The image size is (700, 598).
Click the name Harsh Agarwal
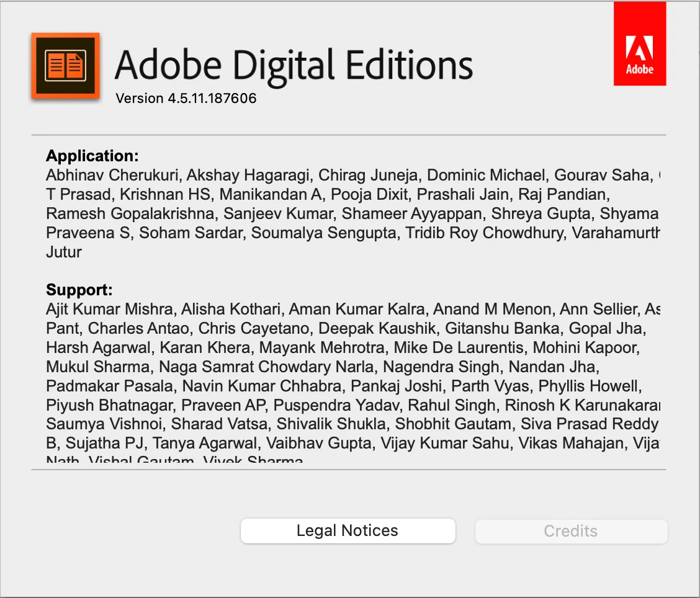98,347
